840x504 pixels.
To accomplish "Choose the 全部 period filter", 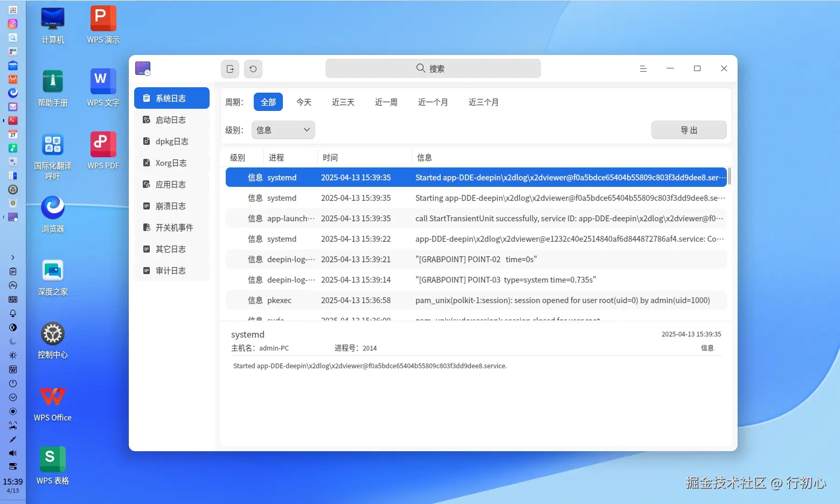I will pyautogui.click(x=268, y=102).
